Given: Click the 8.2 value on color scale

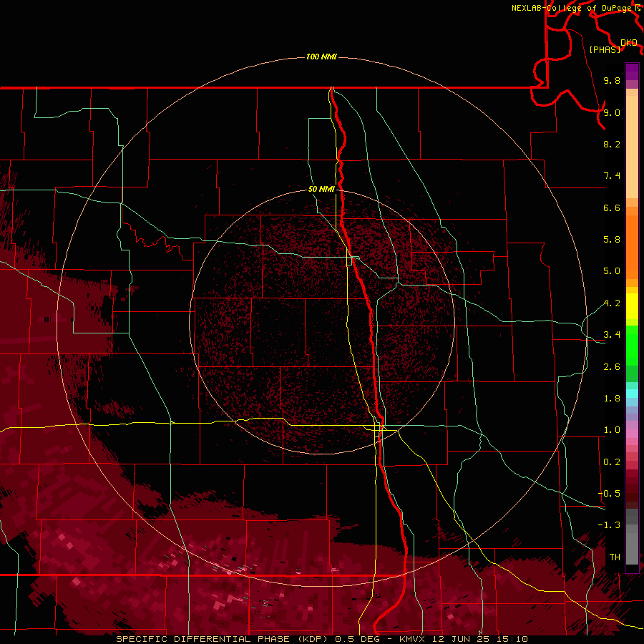Looking at the screenshot, I should 612,144.
